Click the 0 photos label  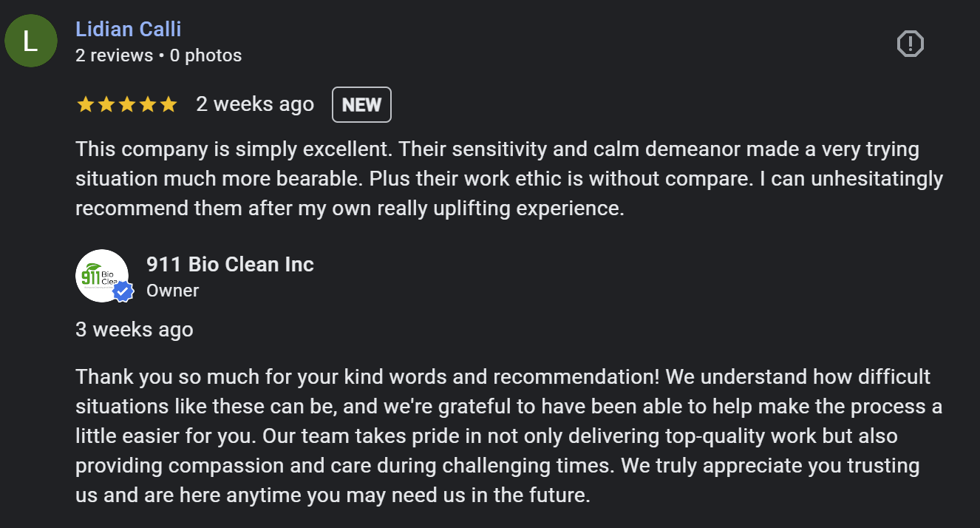point(206,55)
